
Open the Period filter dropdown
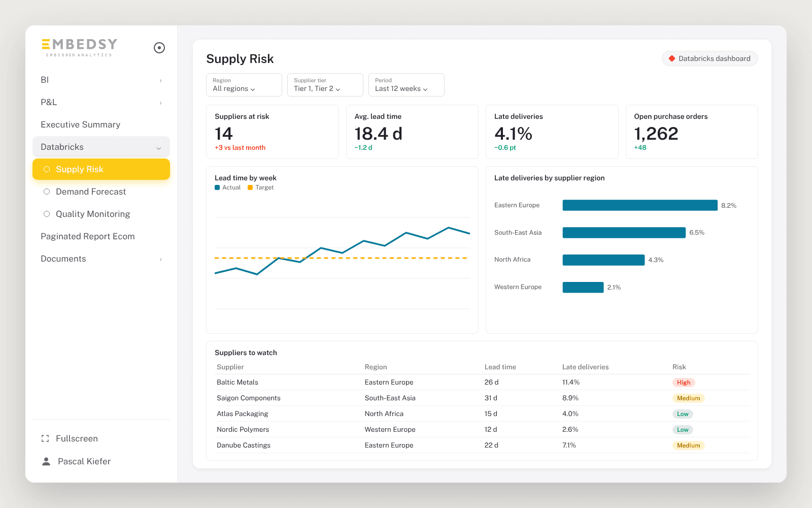click(407, 85)
